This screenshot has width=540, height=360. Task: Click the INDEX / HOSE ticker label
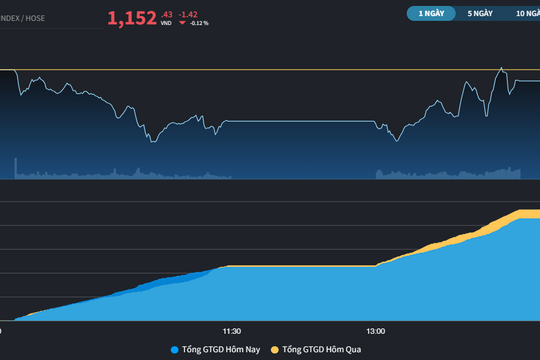[22, 18]
